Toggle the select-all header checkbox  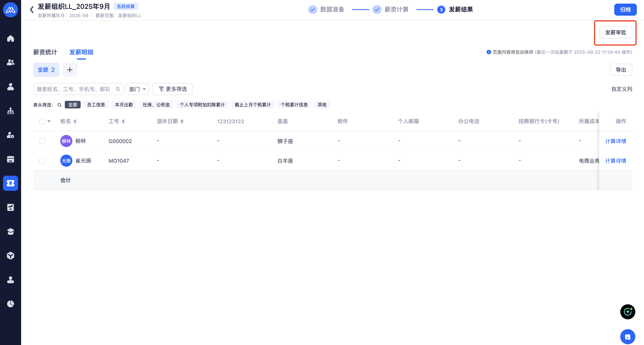pos(42,121)
